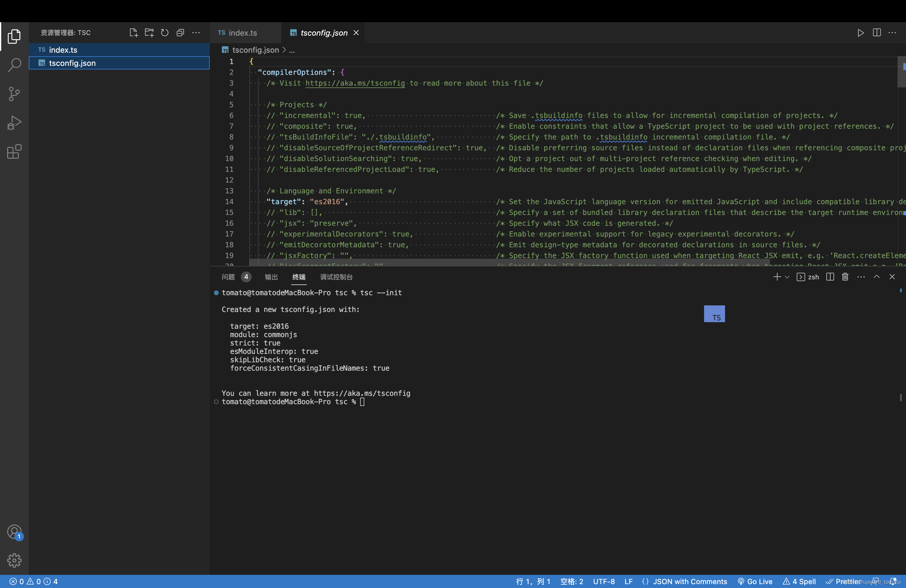Open the Source Control view
This screenshot has height=588, width=906.
click(x=14, y=94)
